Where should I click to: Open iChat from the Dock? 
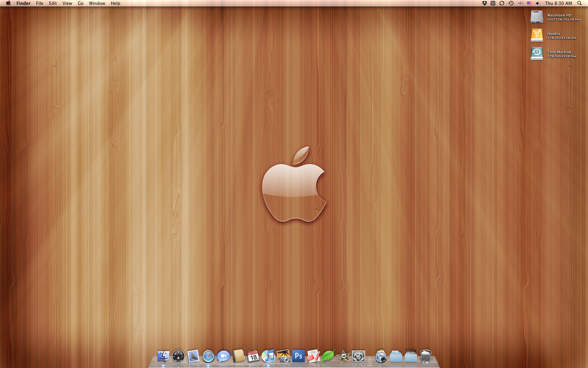pos(224,356)
